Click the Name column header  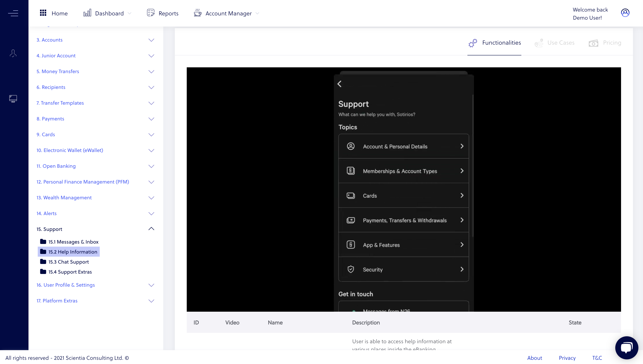[x=275, y=322]
